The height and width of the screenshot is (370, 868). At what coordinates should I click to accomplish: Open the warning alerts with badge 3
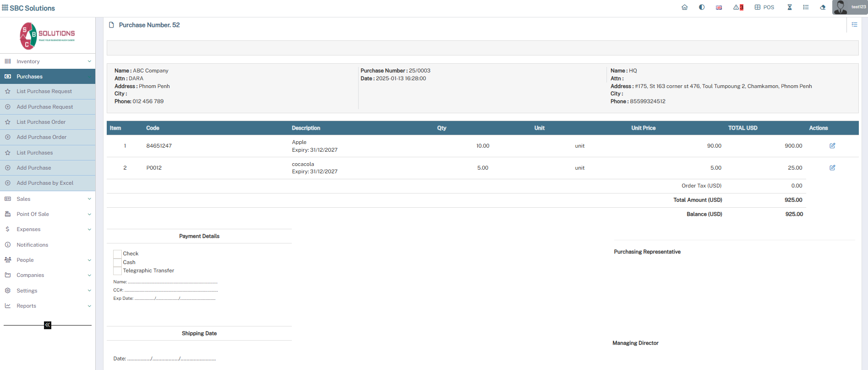click(738, 7)
